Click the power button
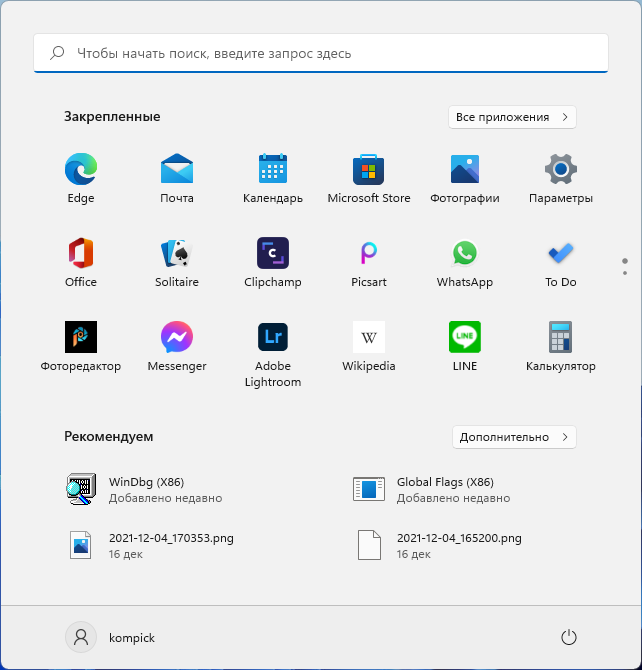This screenshot has width=642, height=670. 568,638
